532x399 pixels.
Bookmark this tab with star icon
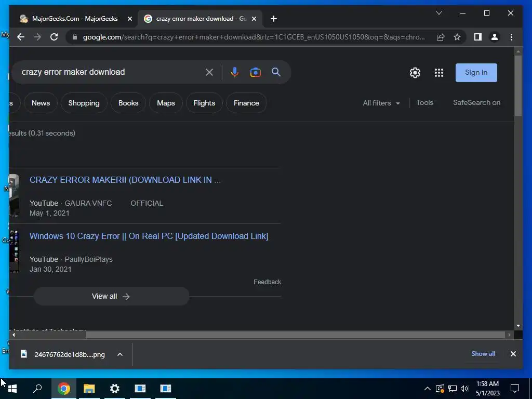tap(457, 37)
